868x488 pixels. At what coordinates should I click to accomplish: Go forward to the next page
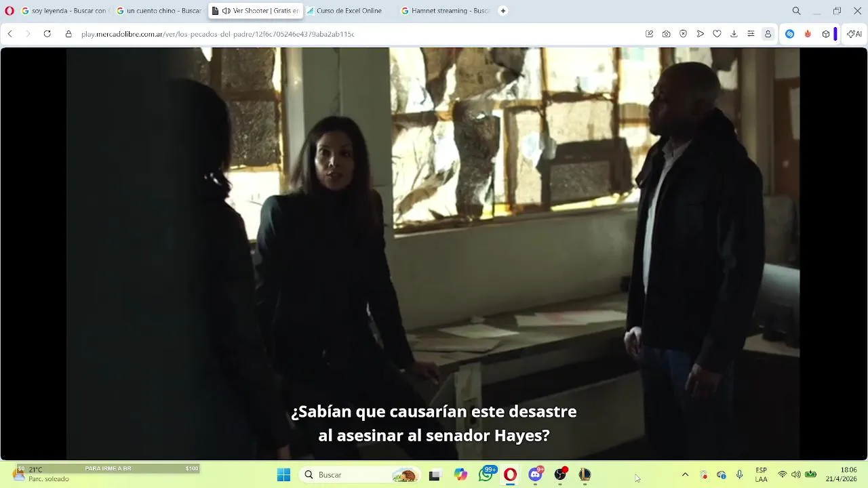point(28,34)
